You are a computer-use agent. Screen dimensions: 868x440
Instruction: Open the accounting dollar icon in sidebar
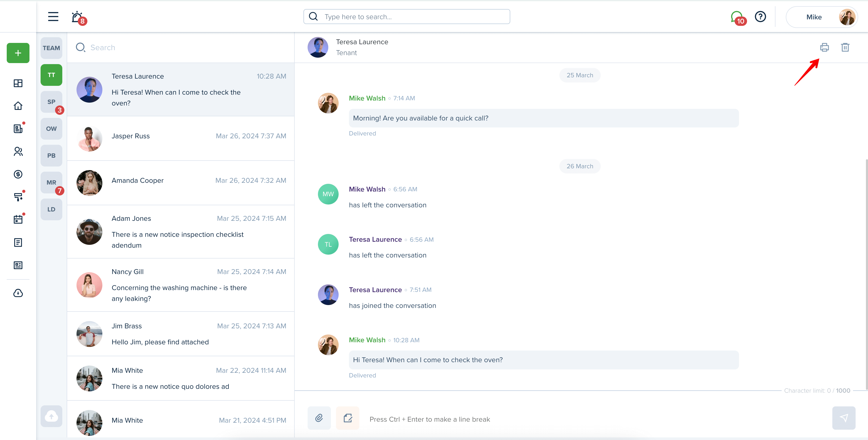[18, 174]
